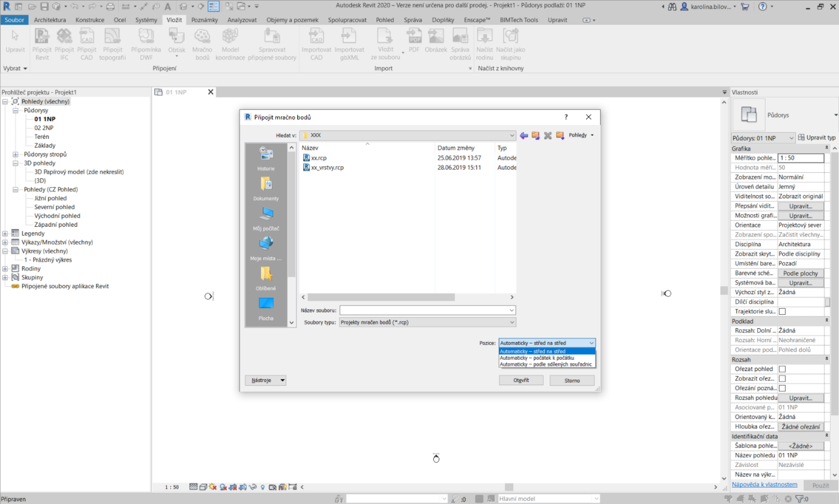Select Jižní pohled in project browser
This screenshot has height=504, width=839.
point(50,198)
